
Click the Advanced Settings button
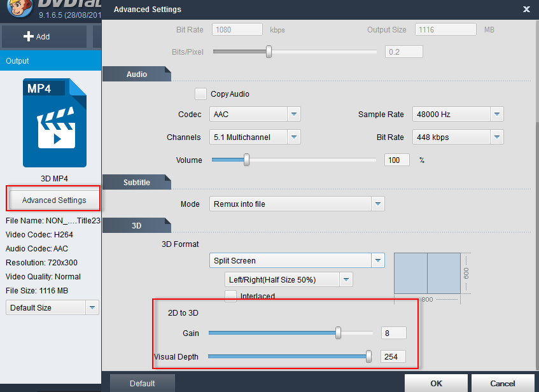tap(54, 200)
